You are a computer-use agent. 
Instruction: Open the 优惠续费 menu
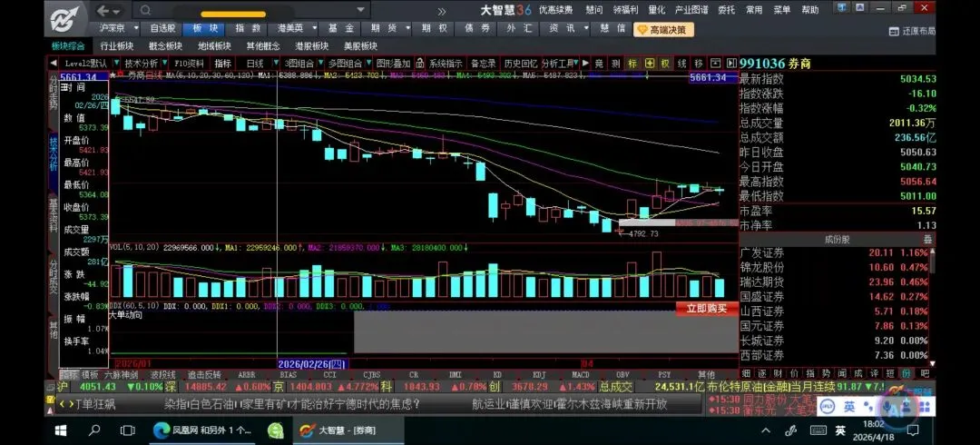[x=555, y=10]
